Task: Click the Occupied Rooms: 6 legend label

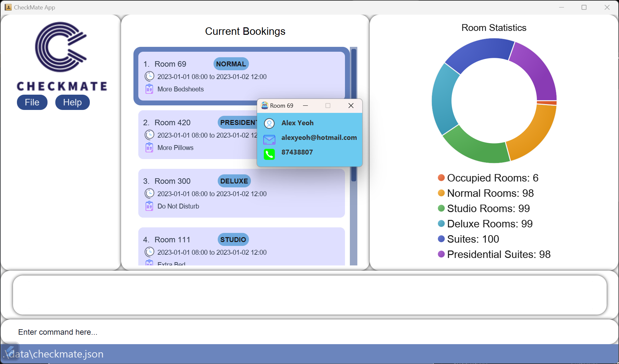Action: tap(493, 178)
